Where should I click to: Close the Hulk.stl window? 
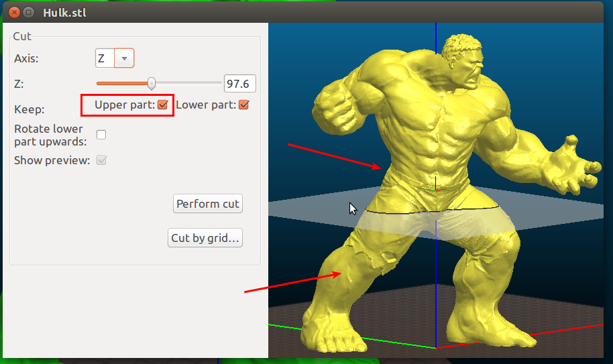[15, 13]
